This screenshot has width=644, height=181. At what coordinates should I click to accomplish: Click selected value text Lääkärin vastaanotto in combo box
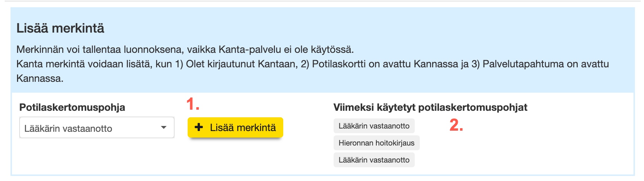(x=68, y=129)
